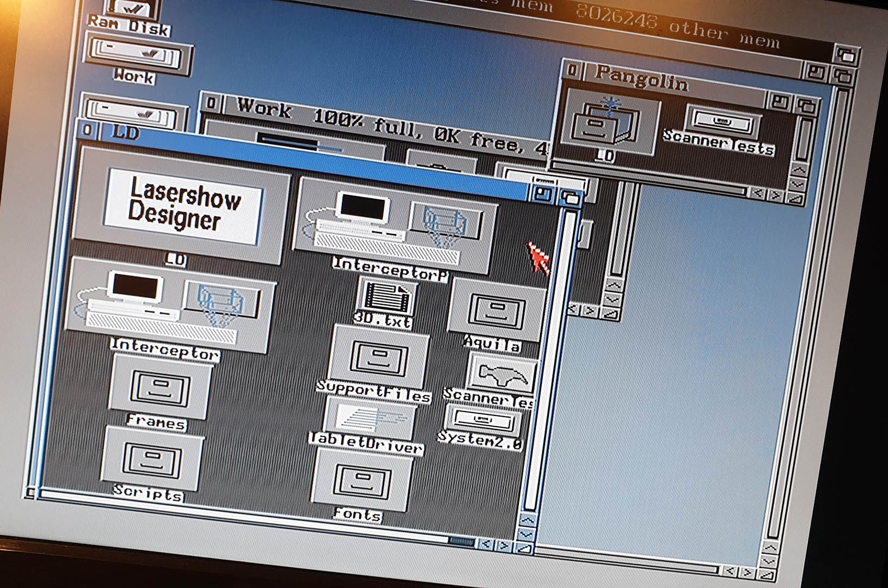Click scroll right arrow in Pangolin window
The image size is (888, 588).
(x=775, y=195)
